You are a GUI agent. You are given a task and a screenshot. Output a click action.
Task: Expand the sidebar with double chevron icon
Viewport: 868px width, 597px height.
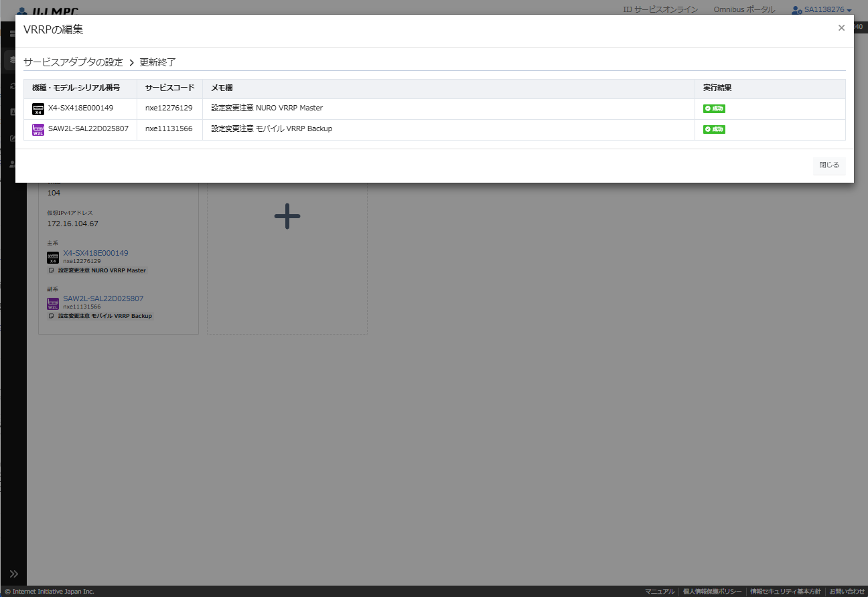click(13, 574)
